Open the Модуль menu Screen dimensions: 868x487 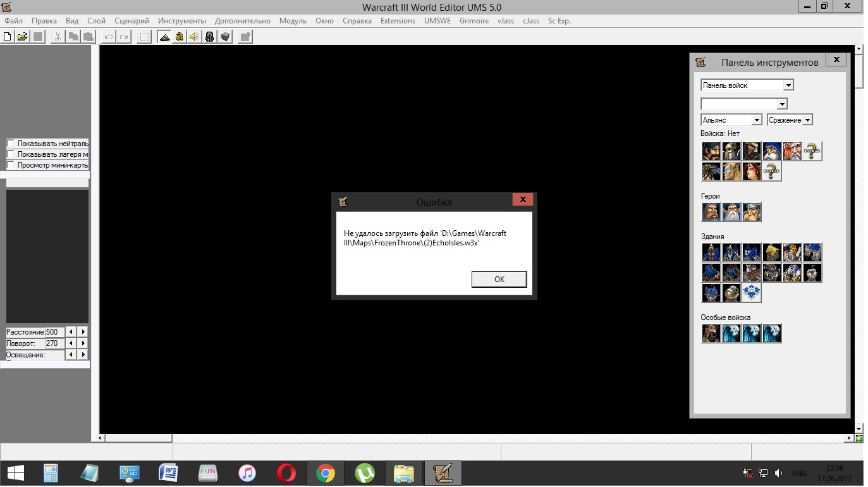tap(293, 21)
